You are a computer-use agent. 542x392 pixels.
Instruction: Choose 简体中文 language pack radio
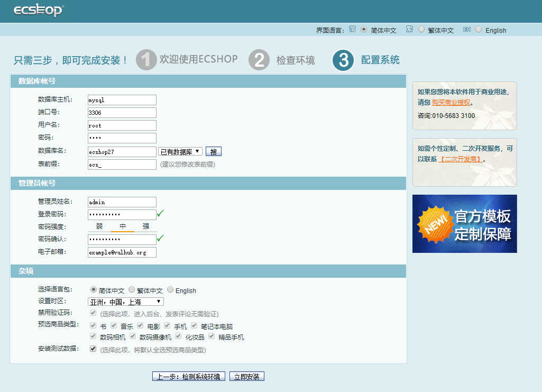[93, 289]
